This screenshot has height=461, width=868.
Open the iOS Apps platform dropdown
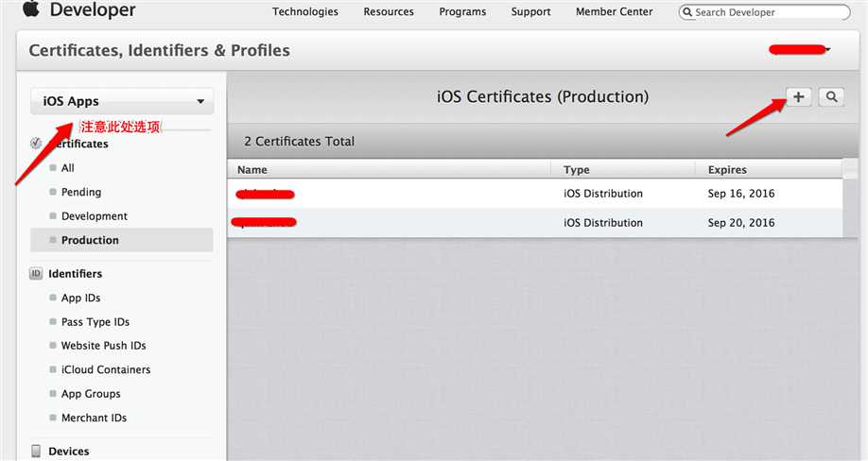pyautogui.click(x=122, y=101)
